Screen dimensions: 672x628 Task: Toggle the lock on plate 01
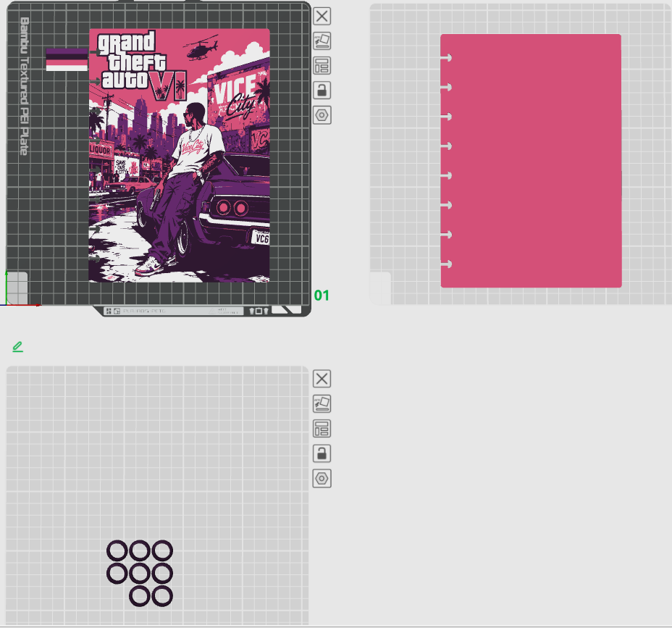coord(322,91)
